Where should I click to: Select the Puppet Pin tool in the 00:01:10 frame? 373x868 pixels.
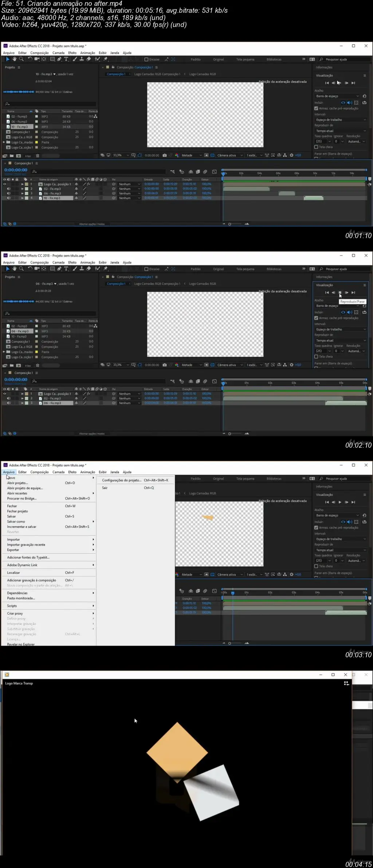[x=106, y=59]
